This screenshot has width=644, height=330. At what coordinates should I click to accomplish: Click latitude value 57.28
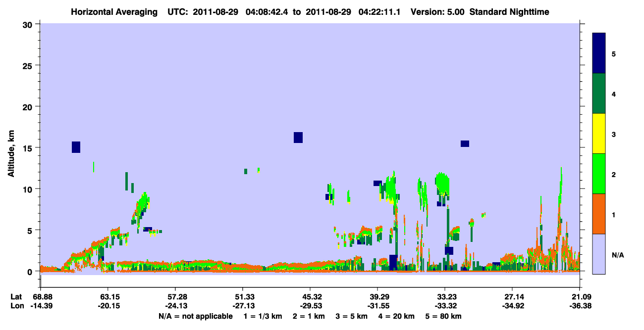click(x=175, y=297)
